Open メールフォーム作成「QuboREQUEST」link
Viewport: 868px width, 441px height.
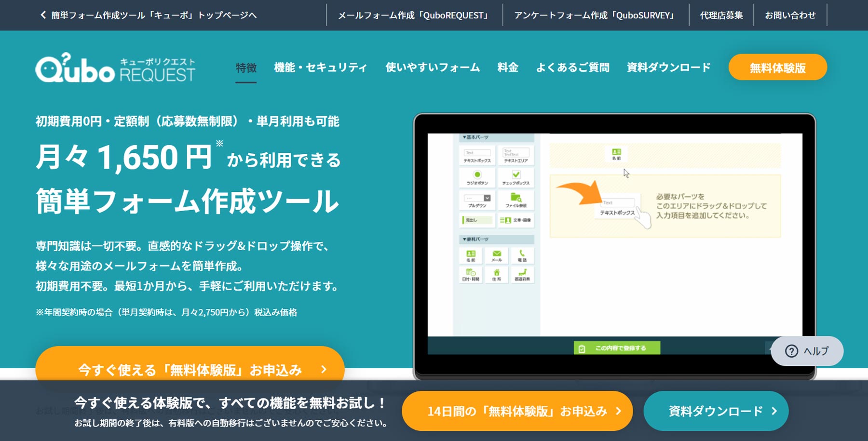pyautogui.click(x=414, y=15)
